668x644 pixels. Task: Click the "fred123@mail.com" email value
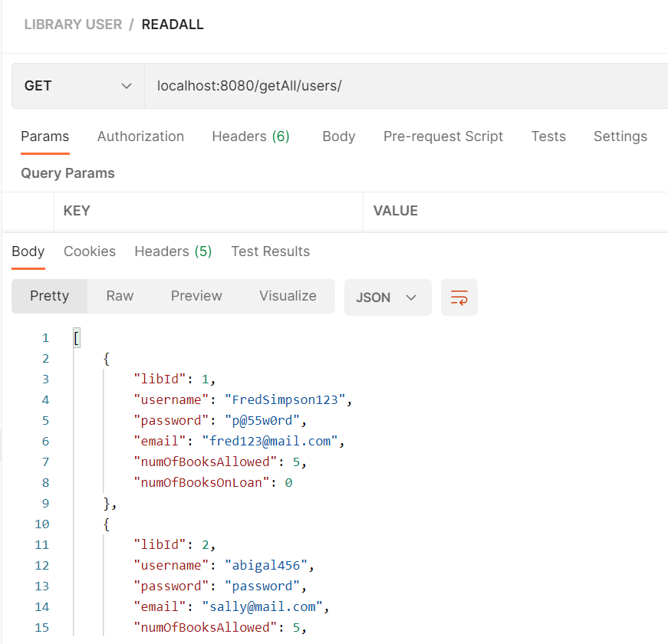(270, 442)
